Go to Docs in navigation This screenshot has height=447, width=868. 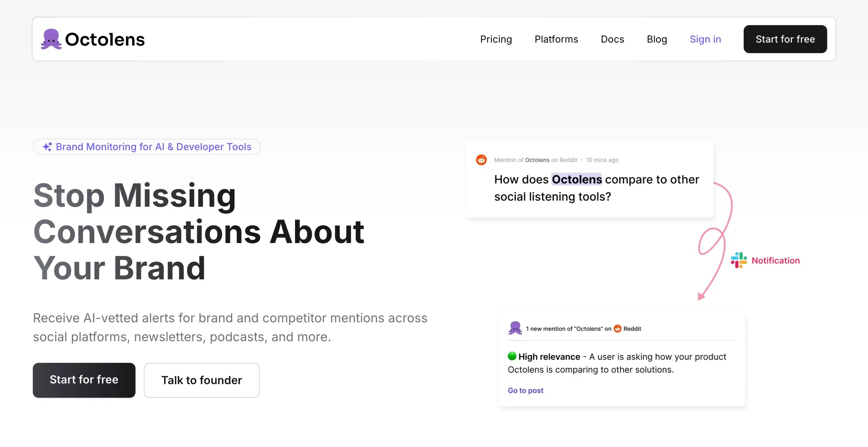(612, 39)
